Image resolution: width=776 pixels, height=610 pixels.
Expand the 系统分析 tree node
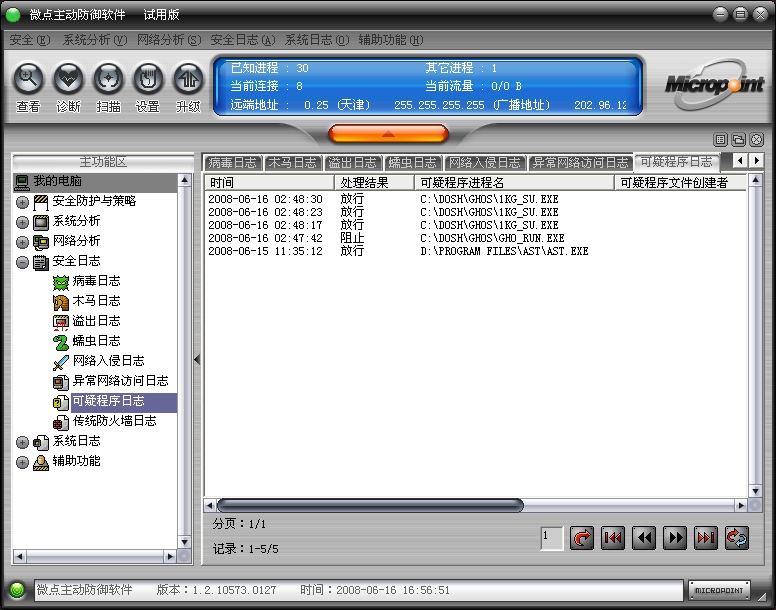[22, 222]
